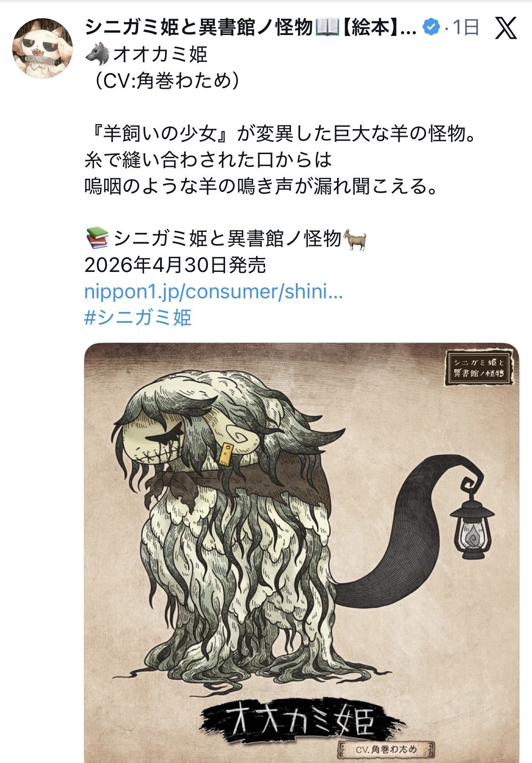Tap the stacked books emoji
Viewport: 532px width, 763px height.
point(97,238)
